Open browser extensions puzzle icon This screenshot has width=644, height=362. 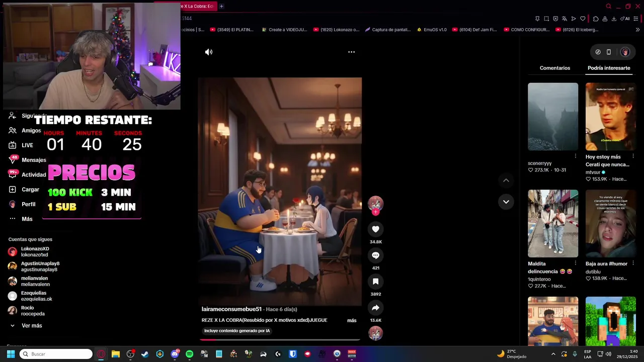coord(596,19)
